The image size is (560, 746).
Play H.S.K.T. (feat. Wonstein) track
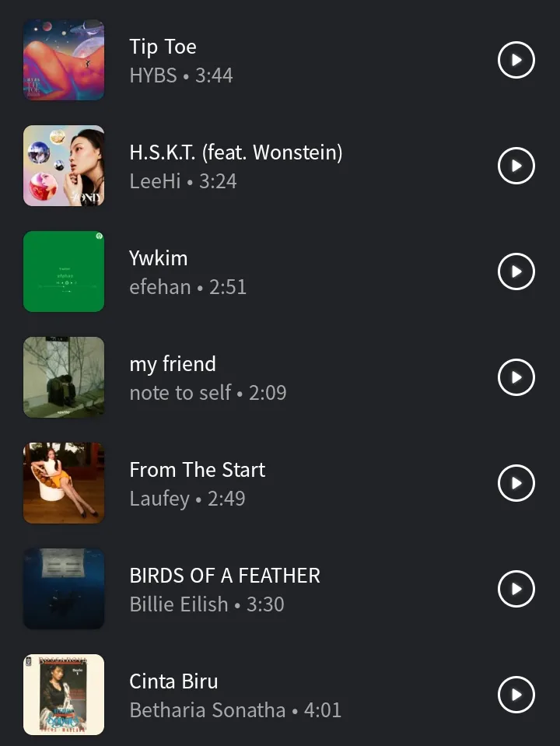(x=516, y=166)
